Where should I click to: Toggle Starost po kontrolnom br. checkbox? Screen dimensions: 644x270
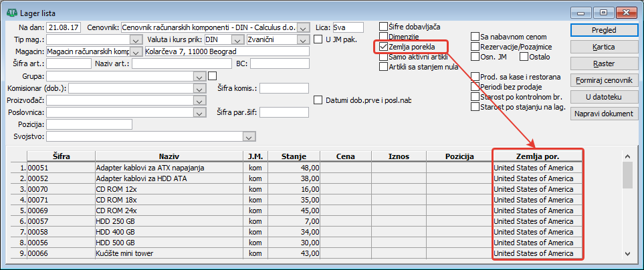click(x=475, y=97)
